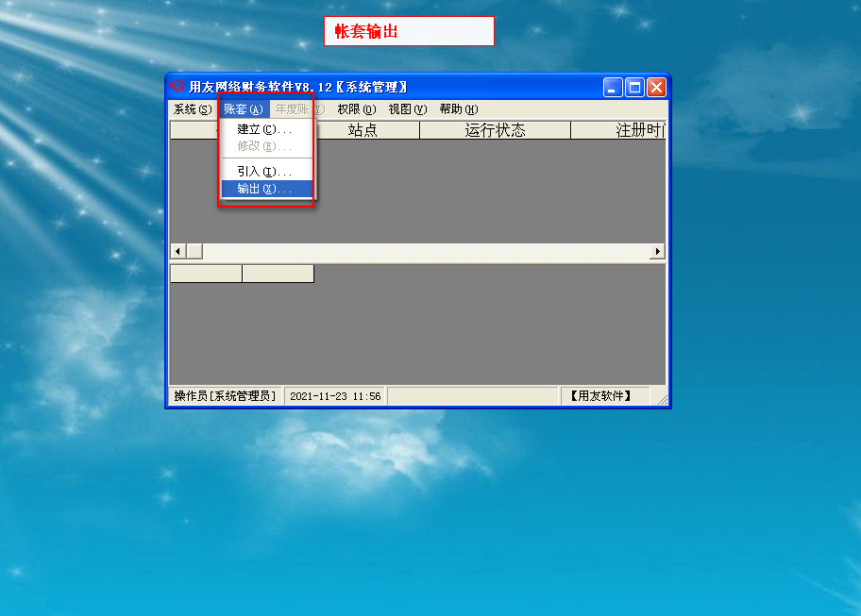The height and width of the screenshot is (616, 861).
Task: Open the 权限 menu
Action: point(356,109)
